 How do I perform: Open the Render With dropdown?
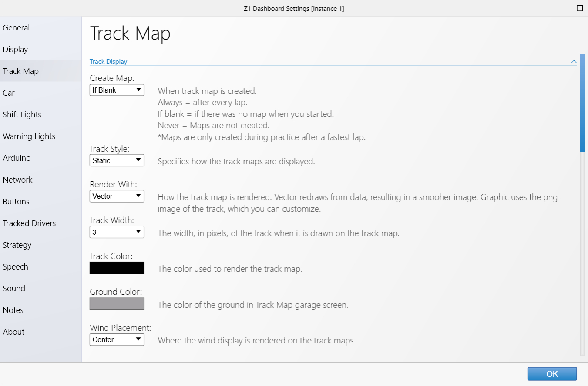pyautogui.click(x=117, y=196)
